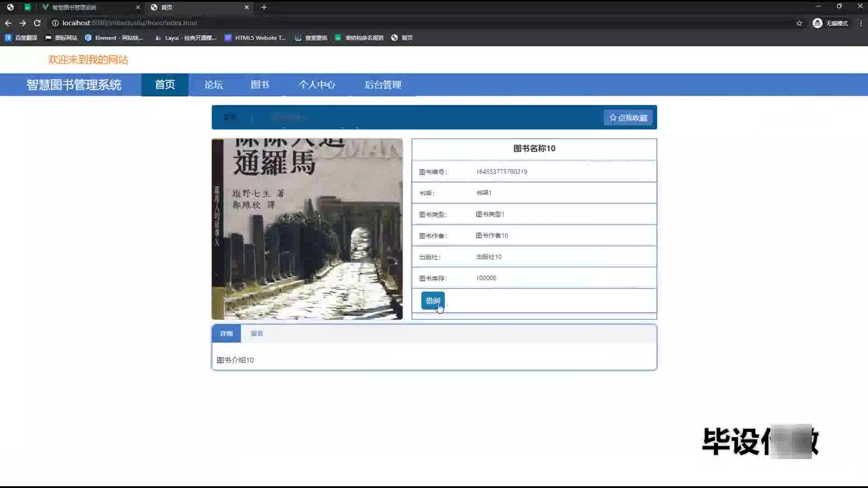Click the book cover image
Screen dimensions: 868x488
point(307,229)
